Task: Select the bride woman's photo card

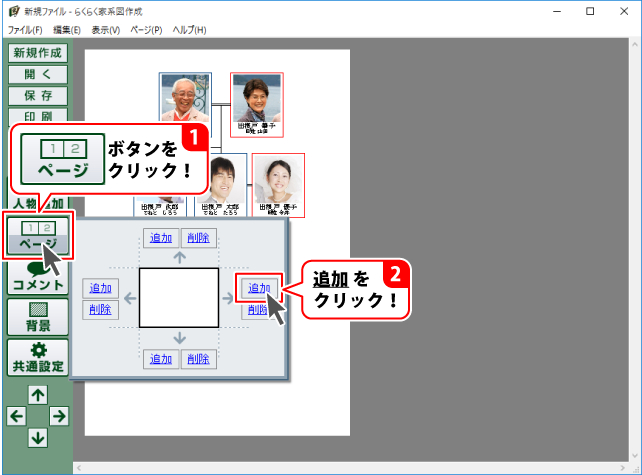Action: pyautogui.click(x=278, y=185)
